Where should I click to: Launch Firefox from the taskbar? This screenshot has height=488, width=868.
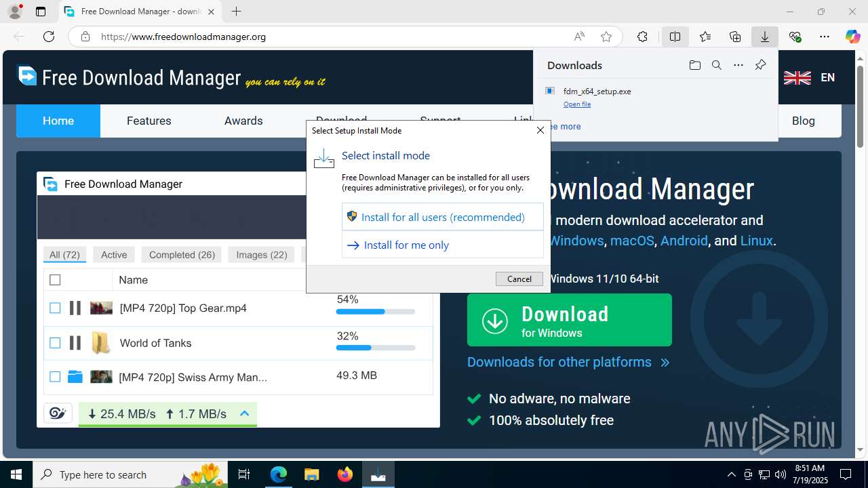pos(345,474)
